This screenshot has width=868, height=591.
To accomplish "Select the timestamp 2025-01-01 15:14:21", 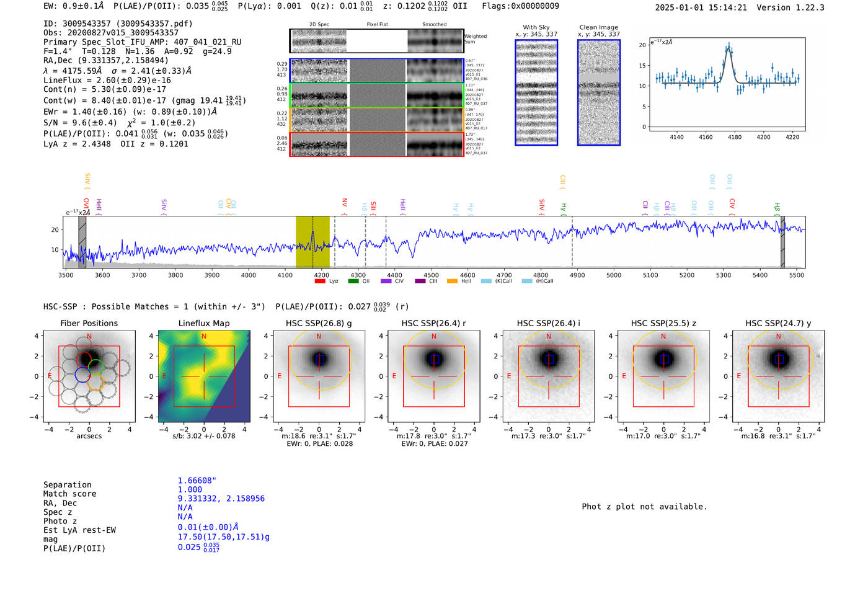I will coord(701,7).
